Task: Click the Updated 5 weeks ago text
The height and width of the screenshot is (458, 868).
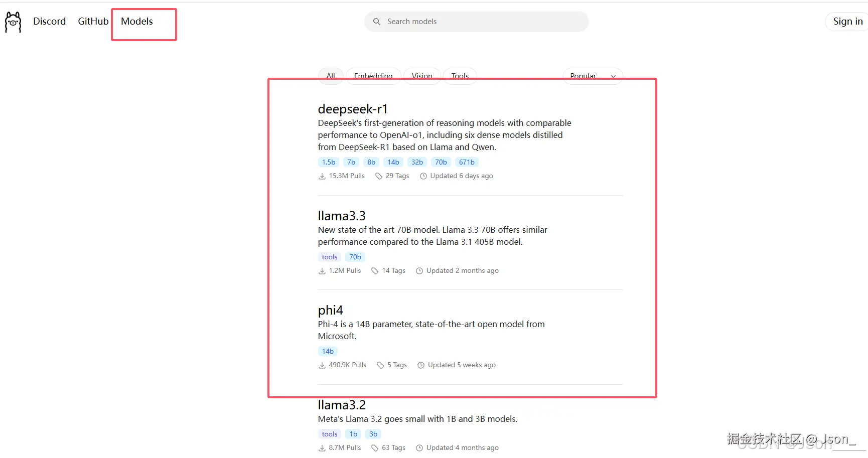Action: point(462,365)
